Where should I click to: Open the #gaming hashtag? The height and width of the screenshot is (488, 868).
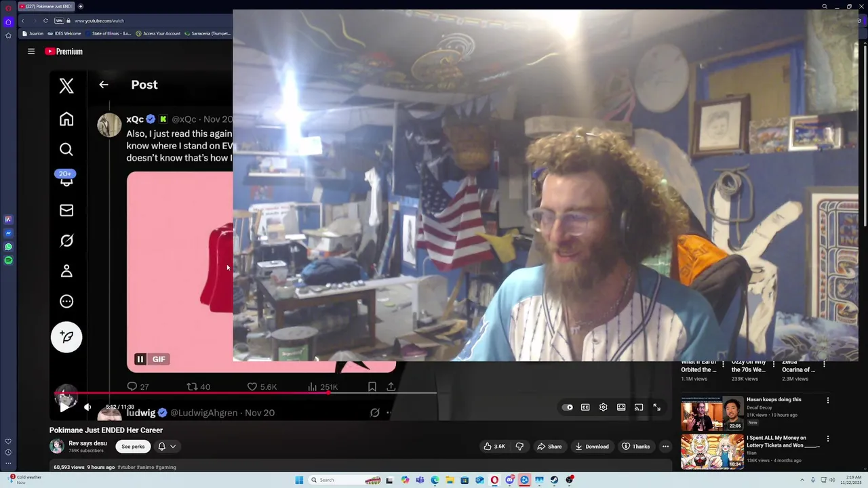(166, 467)
